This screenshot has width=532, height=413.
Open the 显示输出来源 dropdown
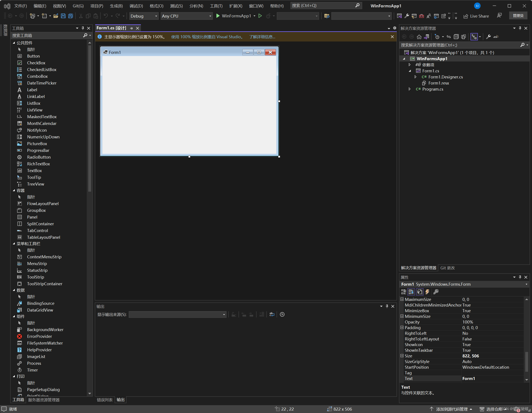pyautogui.click(x=177, y=314)
